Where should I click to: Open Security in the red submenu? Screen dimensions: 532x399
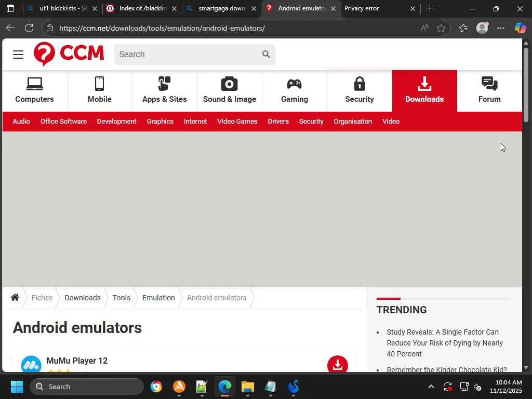(x=311, y=122)
